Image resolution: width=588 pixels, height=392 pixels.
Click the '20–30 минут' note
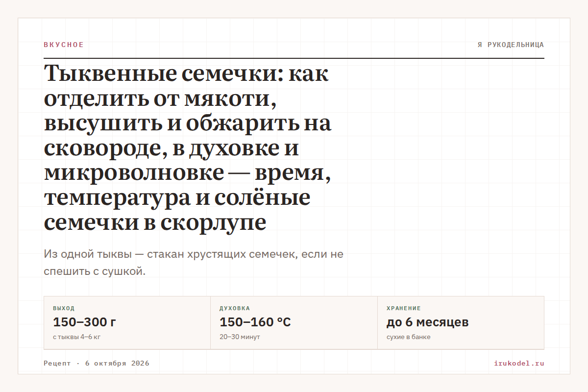click(x=240, y=337)
